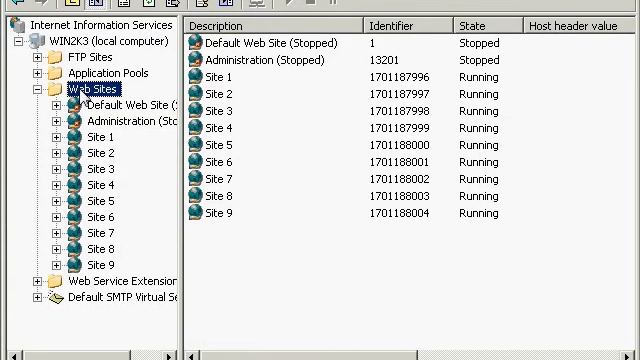Click Site 1 globe icon in list pane
The width and height of the screenshot is (640, 360).
[x=196, y=77]
